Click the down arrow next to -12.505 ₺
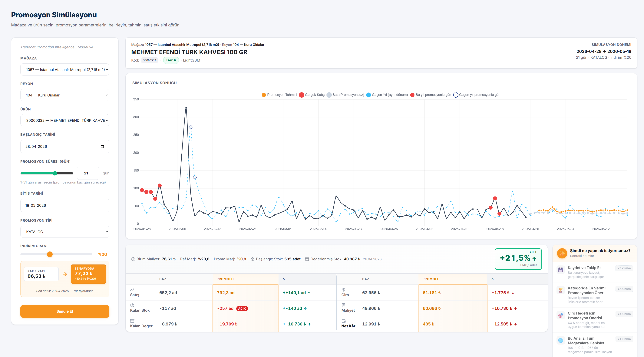644x357 pixels. [516, 324]
